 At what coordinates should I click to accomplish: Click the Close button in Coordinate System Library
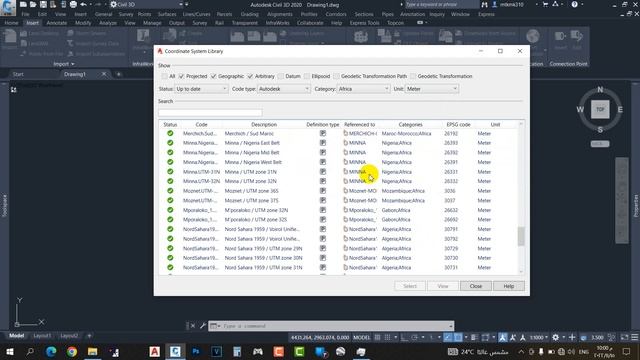(476, 286)
